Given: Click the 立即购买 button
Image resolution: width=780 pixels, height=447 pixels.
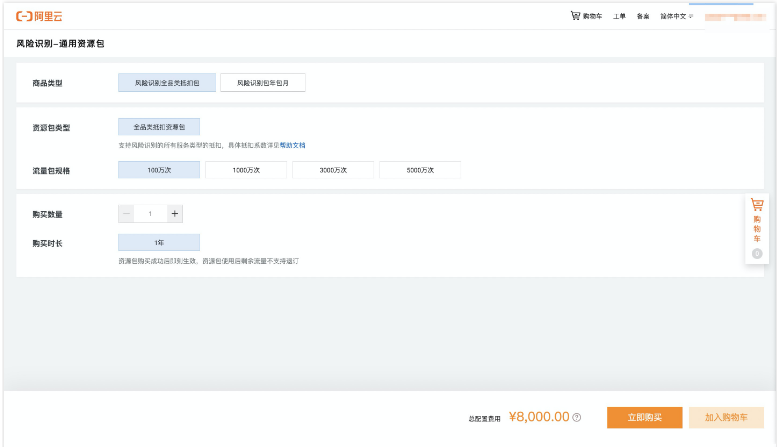Looking at the screenshot, I should point(645,418).
